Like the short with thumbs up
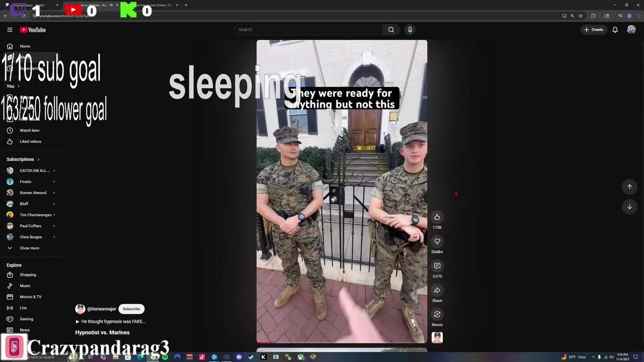 coord(437,217)
